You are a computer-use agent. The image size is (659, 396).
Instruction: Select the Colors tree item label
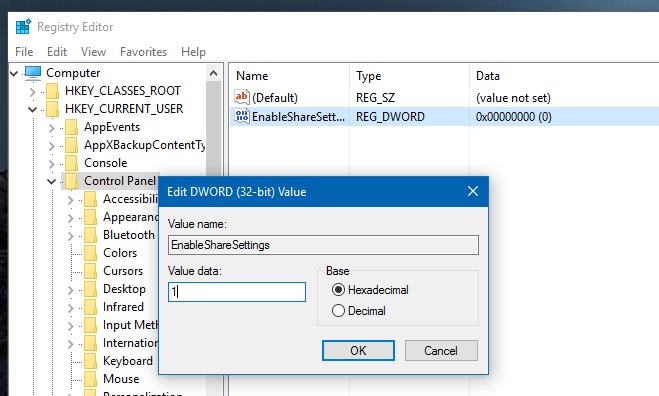coord(120,253)
